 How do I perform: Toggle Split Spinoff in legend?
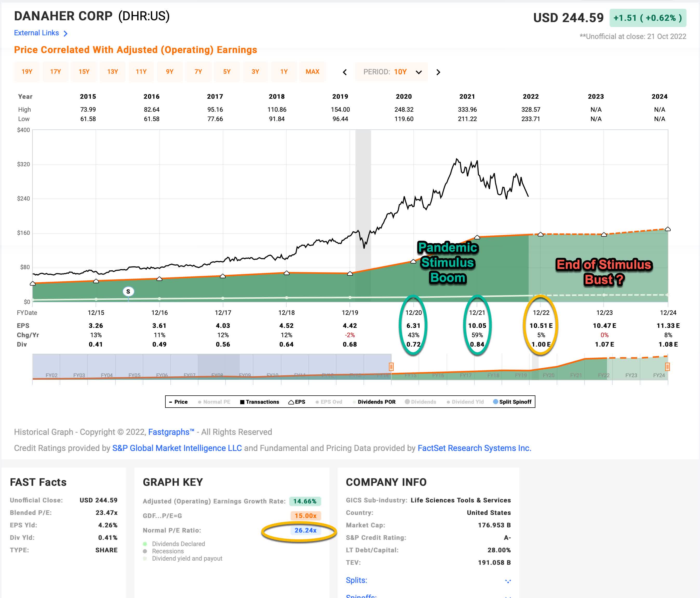pyautogui.click(x=512, y=402)
